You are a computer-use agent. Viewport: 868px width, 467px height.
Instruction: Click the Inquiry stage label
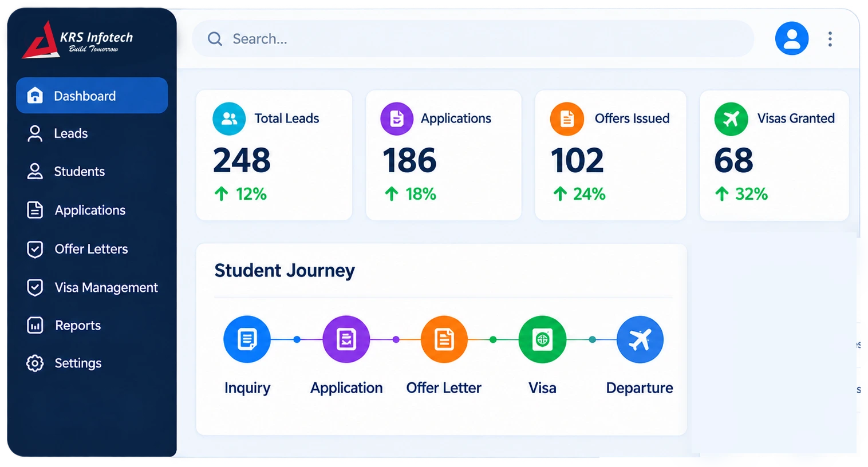point(247,388)
